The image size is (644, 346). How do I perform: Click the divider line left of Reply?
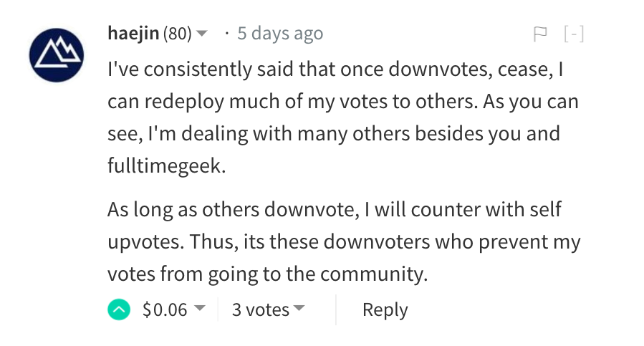point(336,309)
